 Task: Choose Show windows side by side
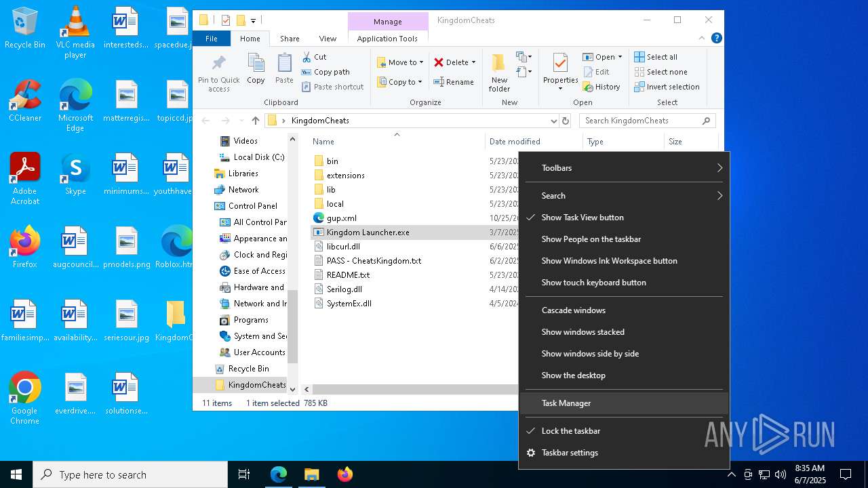coord(624,354)
